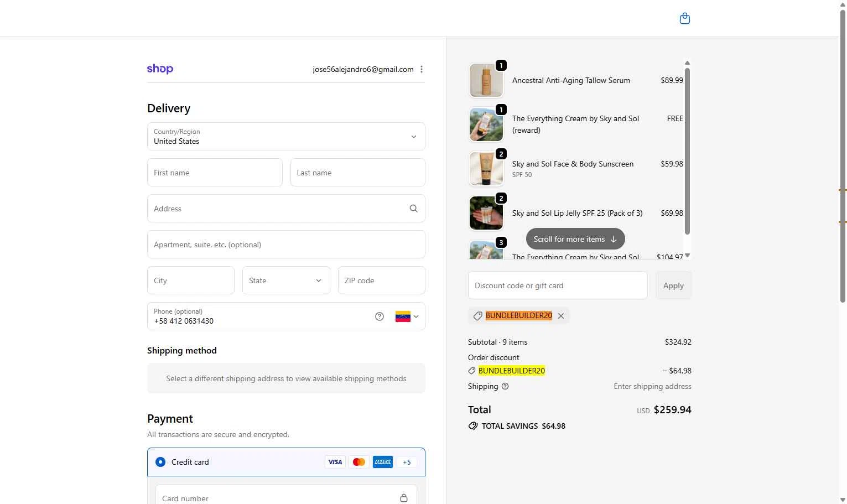This screenshot has height=504, width=847.
Task: Click the − $64.98 discount amount
Action: click(x=677, y=371)
